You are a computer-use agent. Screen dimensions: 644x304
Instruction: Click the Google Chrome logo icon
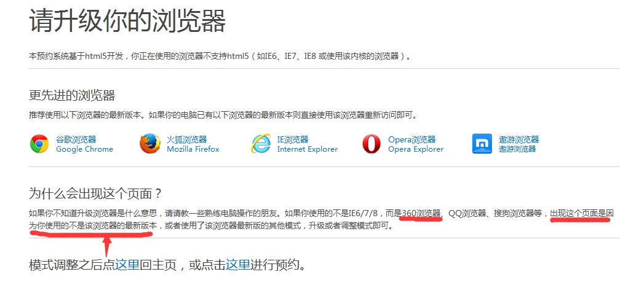pos(39,144)
